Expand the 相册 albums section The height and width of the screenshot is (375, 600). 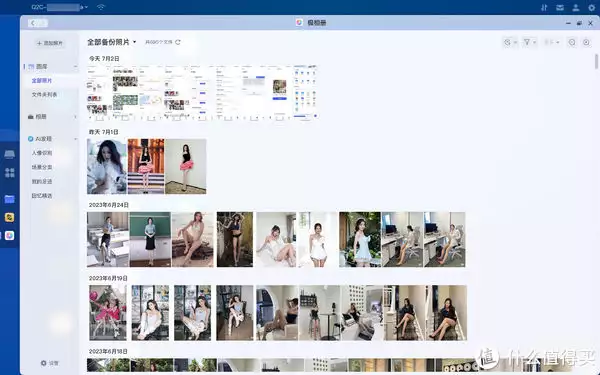tap(75, 117)
